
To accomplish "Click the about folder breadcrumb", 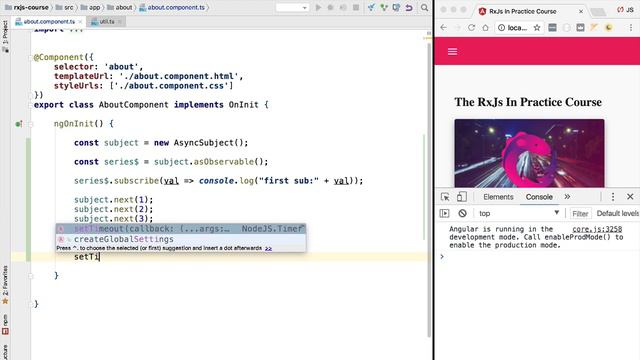I will pos(120,7).
